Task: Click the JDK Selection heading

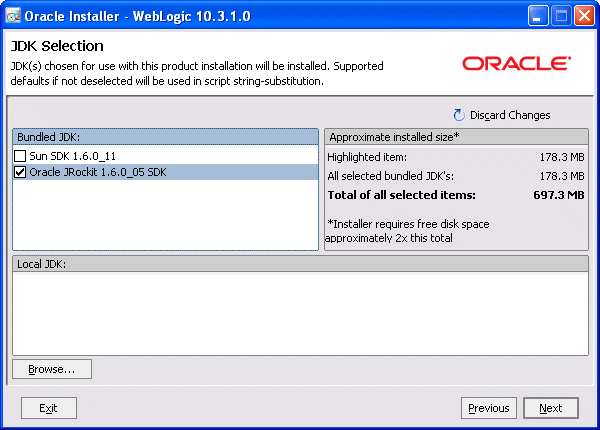Action: point(57,46)
